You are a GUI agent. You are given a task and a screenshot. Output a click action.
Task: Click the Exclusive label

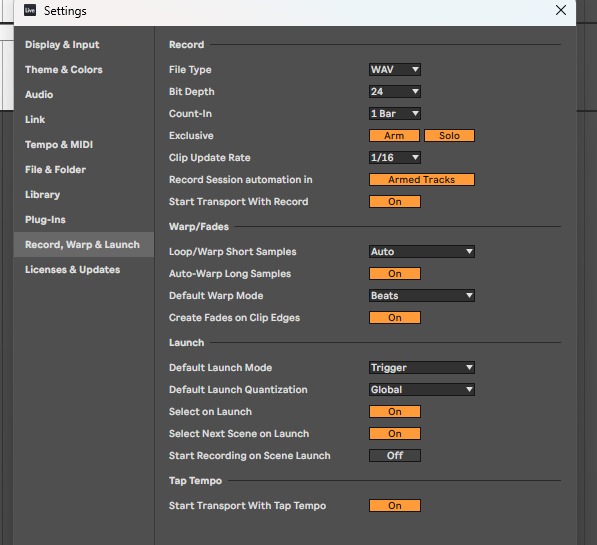[191, 136]
